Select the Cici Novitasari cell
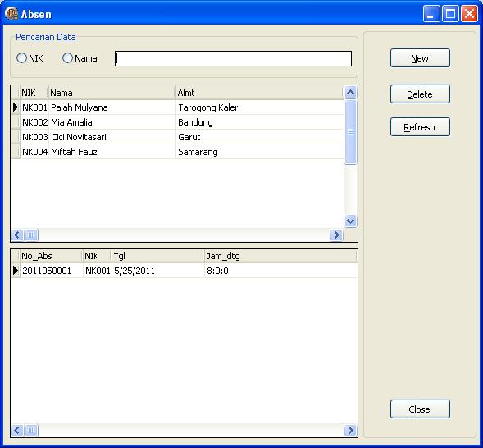 coord(112,137)
